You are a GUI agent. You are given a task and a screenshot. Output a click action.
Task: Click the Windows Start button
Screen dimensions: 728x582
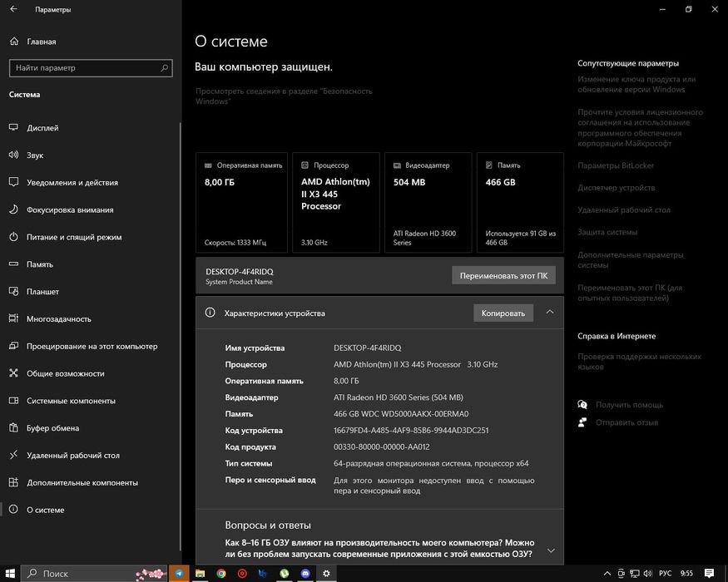pyautogui.click(x=10, y=574)
